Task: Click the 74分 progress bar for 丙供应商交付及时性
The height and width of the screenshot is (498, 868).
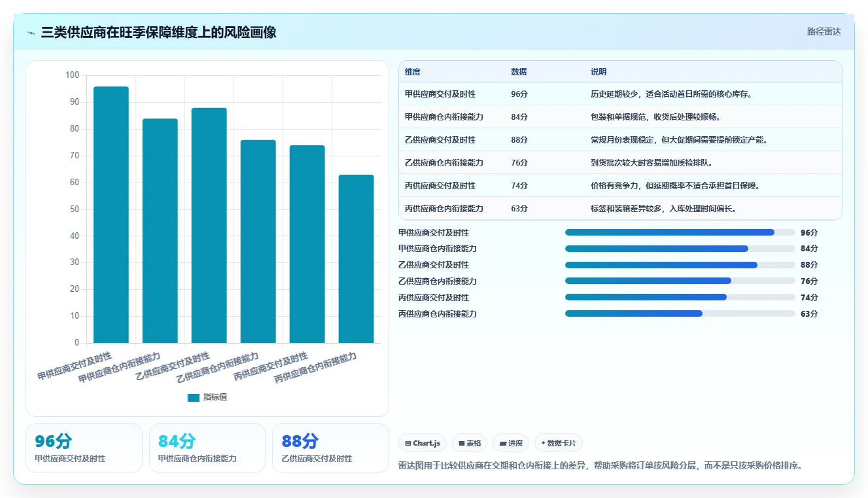Action: [680, 297]
